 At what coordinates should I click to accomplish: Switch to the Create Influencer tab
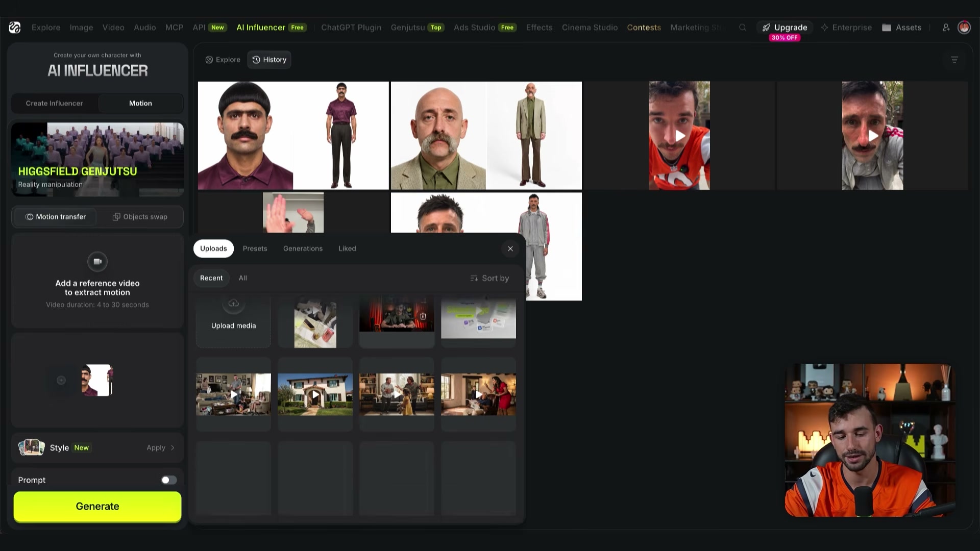54,103
